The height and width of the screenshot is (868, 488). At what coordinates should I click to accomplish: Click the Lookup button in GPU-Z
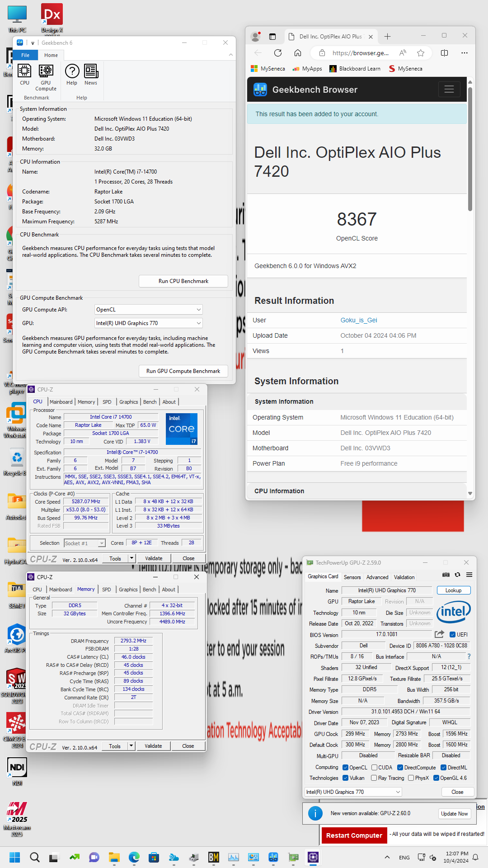[x=454, y=590]
